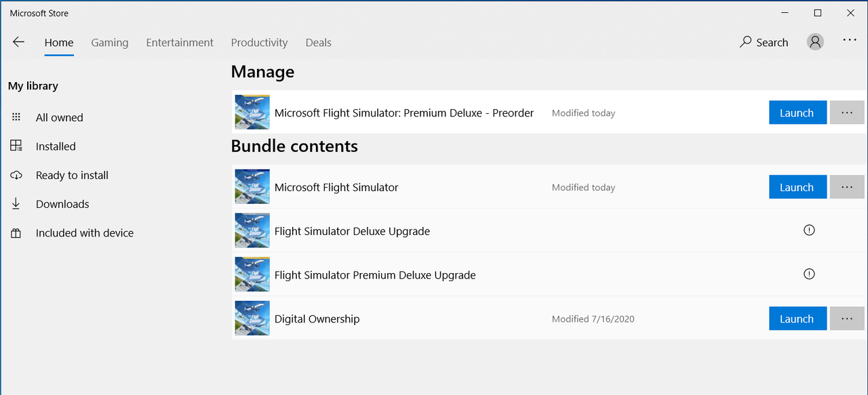The width and height of the screenshot is (868, 395).
Task: Click the Installed library icon
Action: coord(16,146)
